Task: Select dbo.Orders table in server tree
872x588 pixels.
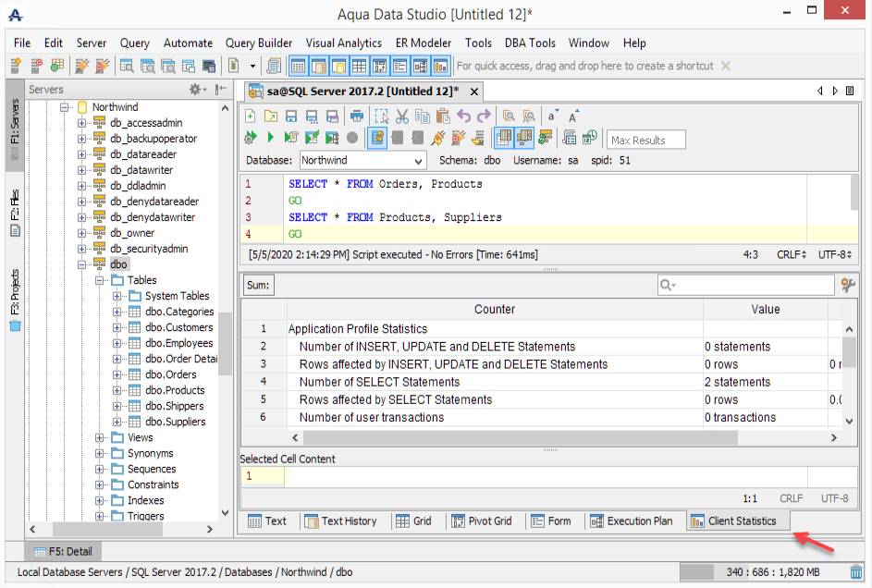Action: tap(170, 374)
